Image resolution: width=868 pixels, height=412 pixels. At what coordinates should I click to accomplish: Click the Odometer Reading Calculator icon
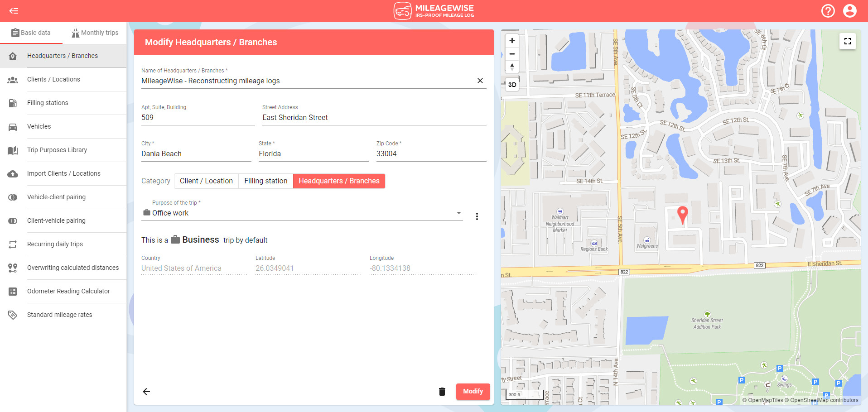(13, 292)
